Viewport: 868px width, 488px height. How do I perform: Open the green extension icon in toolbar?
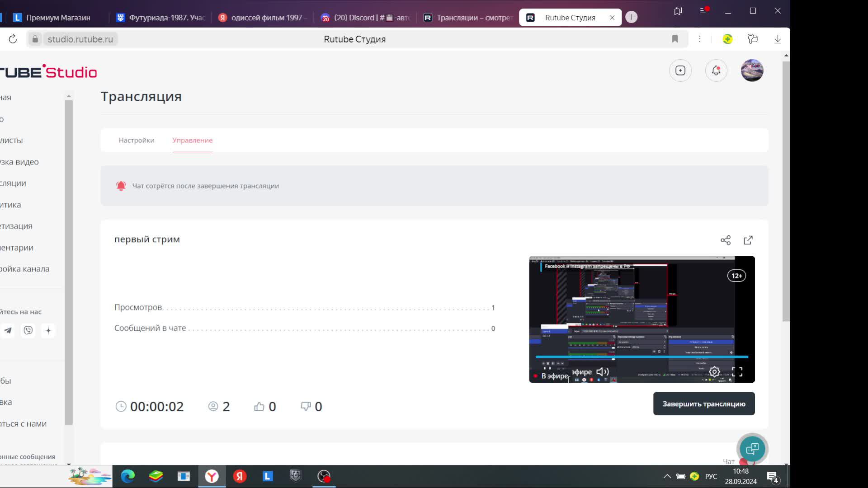pyautogui.click(x=727, y=39)
